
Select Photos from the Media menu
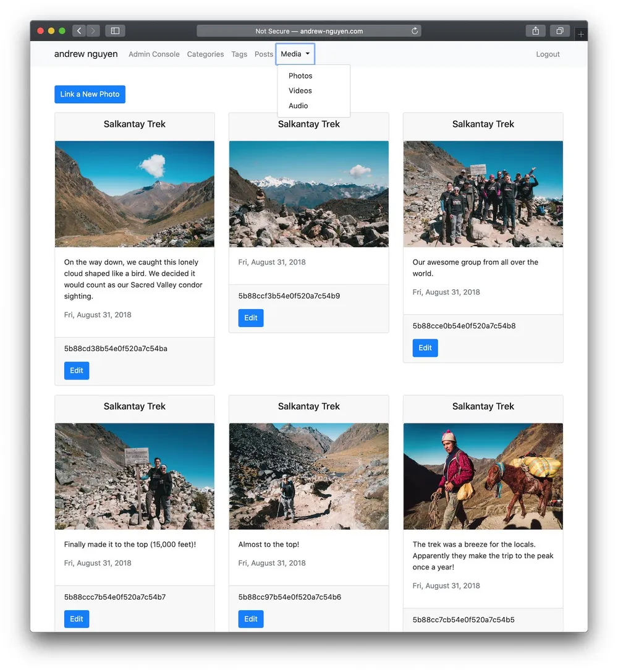[300, 76]
